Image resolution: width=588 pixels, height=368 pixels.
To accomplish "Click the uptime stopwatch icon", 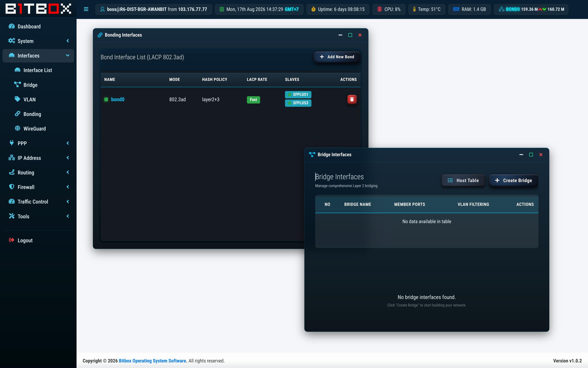I will (x=314, y=9).
